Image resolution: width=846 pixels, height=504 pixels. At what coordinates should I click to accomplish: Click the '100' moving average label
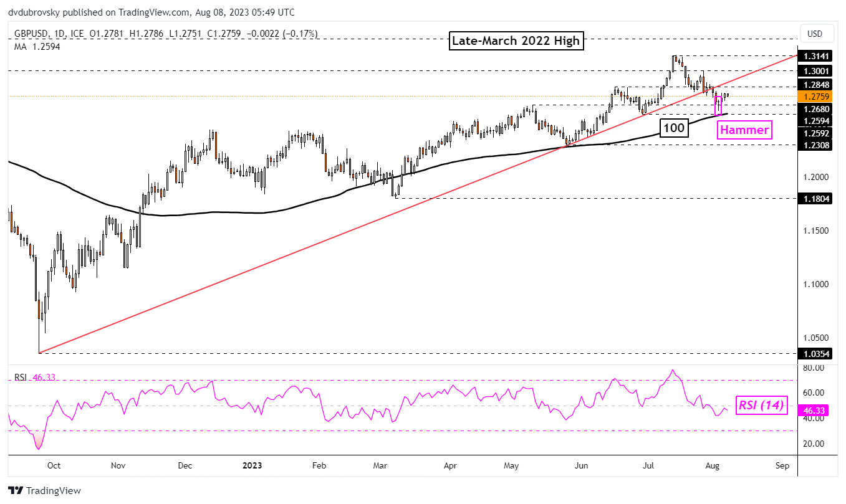point(673,128)
